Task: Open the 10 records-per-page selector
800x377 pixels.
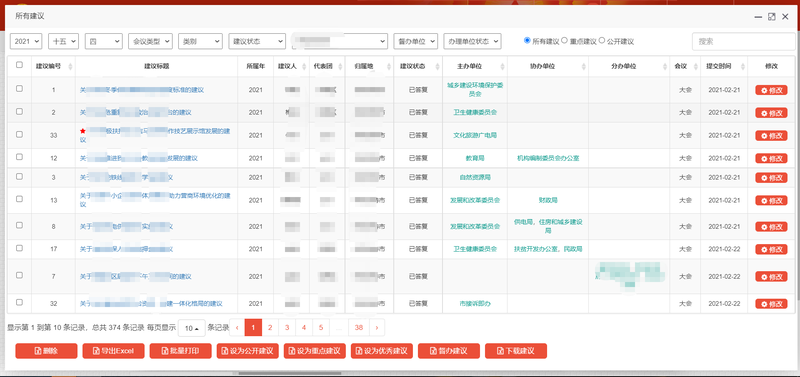Action: pos(192,328)
